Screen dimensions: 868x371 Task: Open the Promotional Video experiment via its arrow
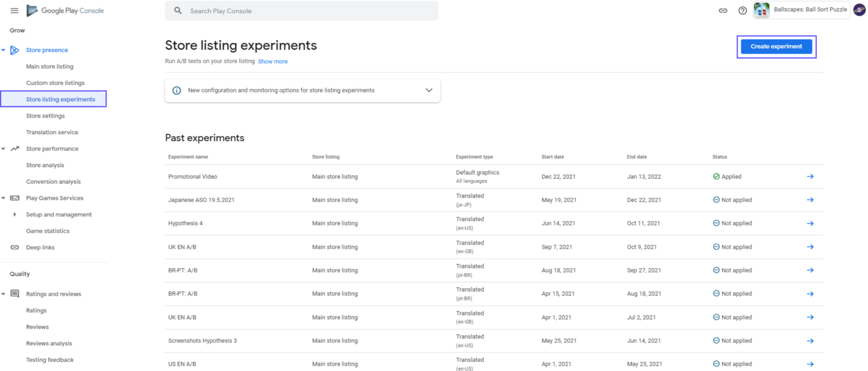click(810, 176)
